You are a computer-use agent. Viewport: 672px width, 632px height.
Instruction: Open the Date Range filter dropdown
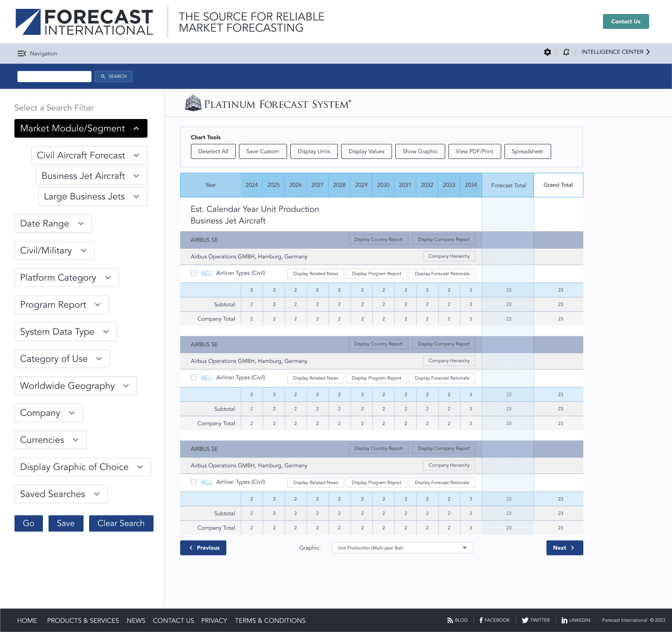click(x=53, y=223)
